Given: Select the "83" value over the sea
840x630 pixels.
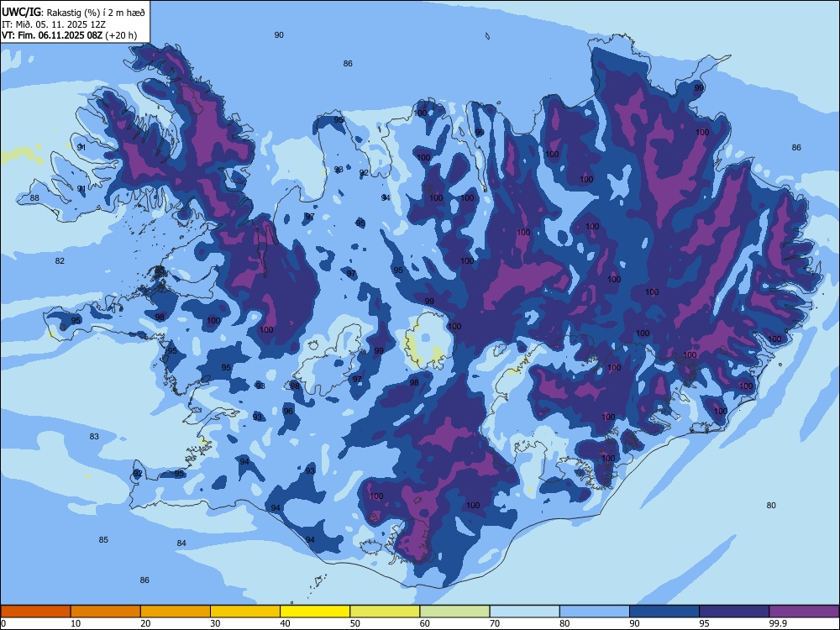Looking at the screenshot, I should [x=94, y=437].
